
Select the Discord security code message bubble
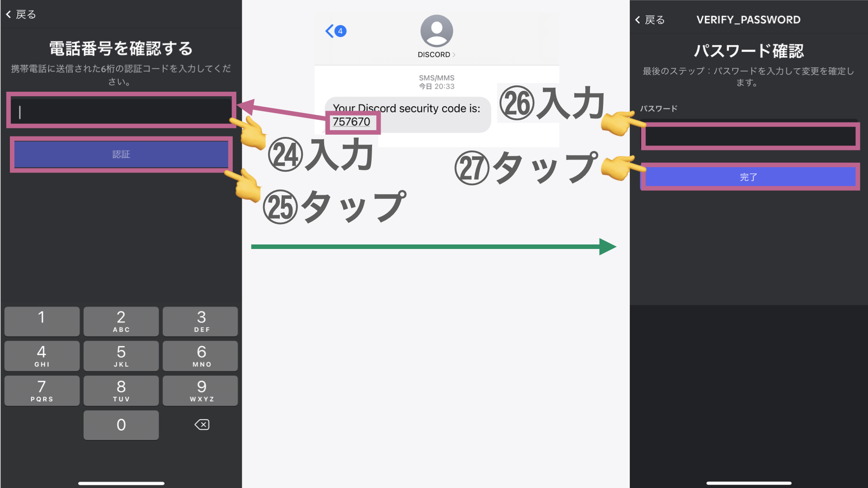pyautogui.click(x=407, y=115)
